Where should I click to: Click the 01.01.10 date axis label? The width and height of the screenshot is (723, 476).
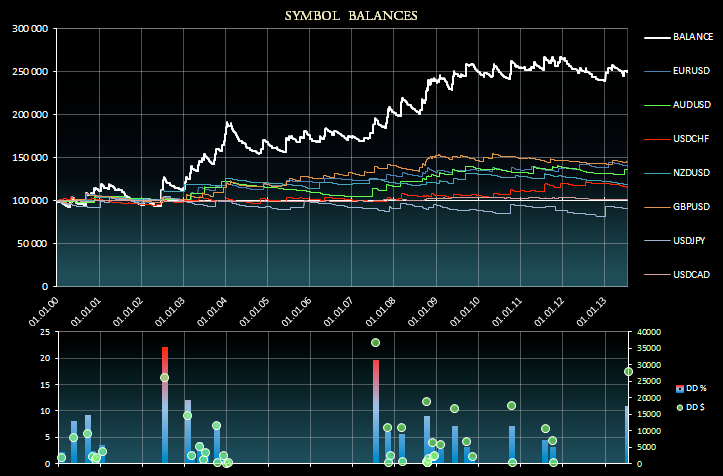tap(465, 311)
